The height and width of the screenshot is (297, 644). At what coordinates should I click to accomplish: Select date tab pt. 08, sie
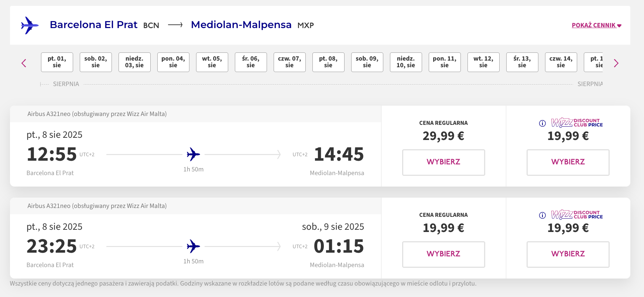tap(328, 62)
